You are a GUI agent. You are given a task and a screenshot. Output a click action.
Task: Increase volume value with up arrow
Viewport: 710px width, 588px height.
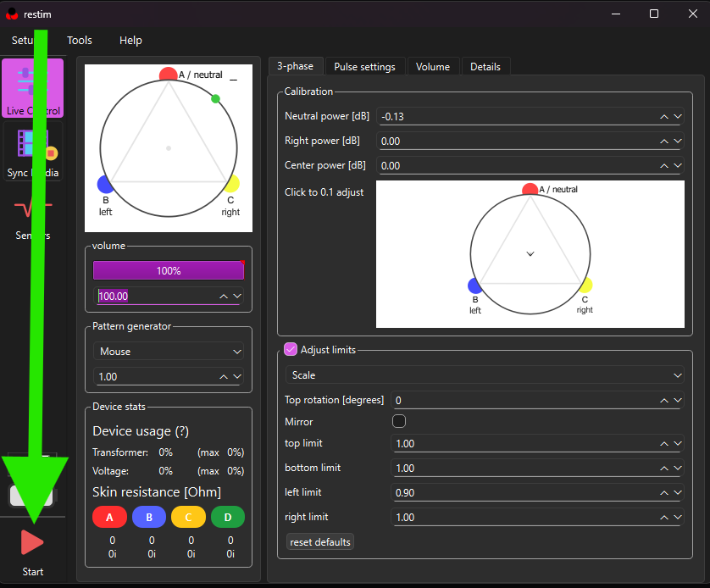click(x=223, y=296)
